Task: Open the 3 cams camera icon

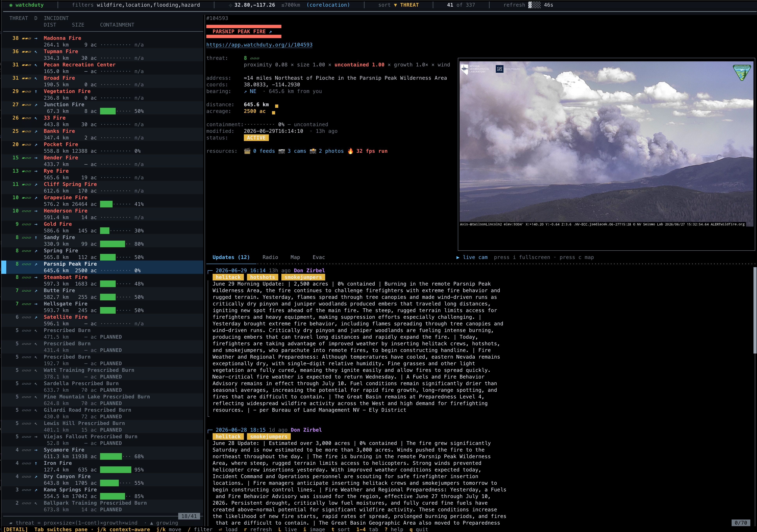Action: [282, 151]
